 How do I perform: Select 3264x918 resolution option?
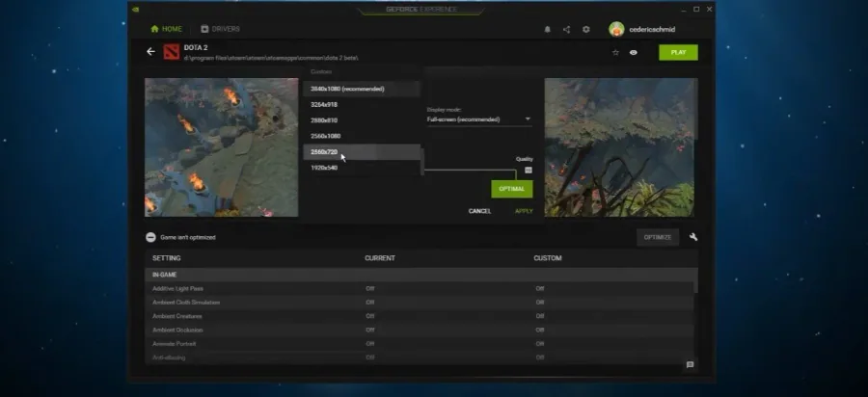tap(362, 104)
